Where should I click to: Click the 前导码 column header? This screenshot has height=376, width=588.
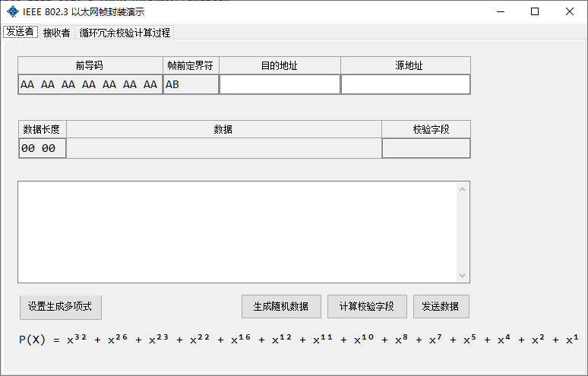coord(90,65)
